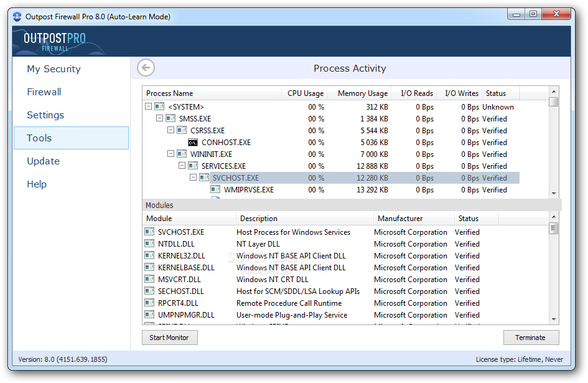
Task: Click module list scroll down arrow
Action: click(554, 319)
